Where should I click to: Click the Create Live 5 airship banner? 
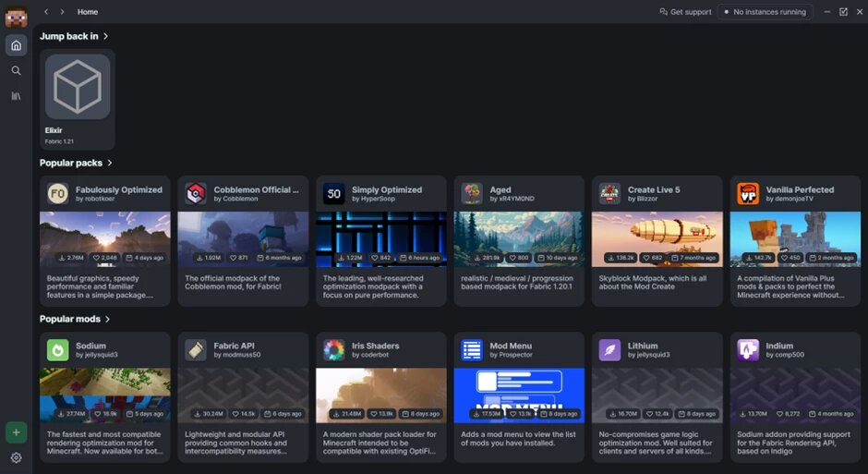coord(657,239)
